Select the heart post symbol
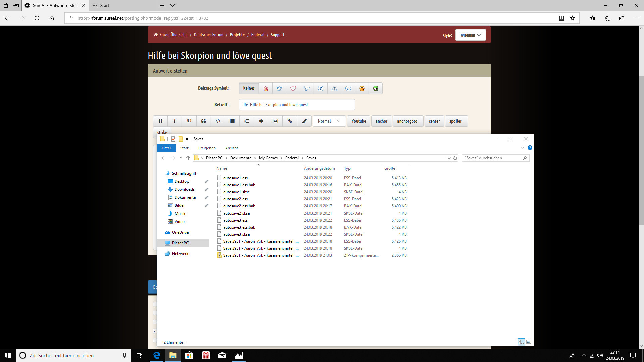Screen dimensions: 644x362 pos(293,88)
